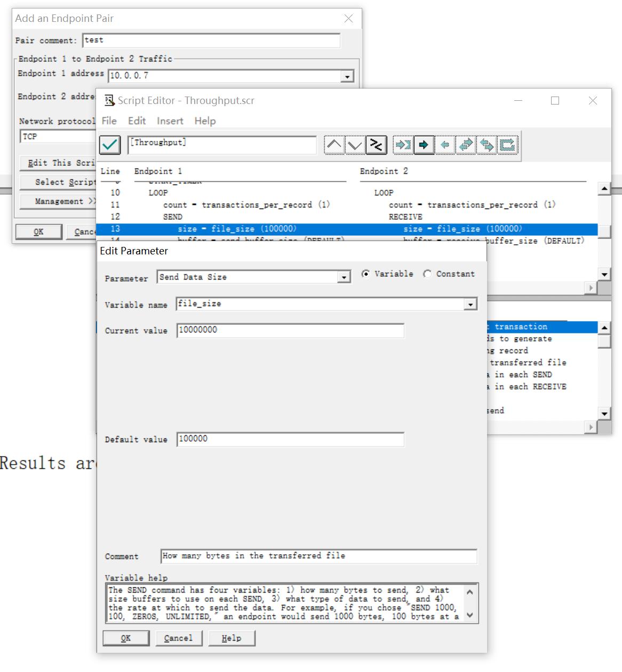Open the File menu in Script Editor
The image size is (622, 672).
click(109, 121)
